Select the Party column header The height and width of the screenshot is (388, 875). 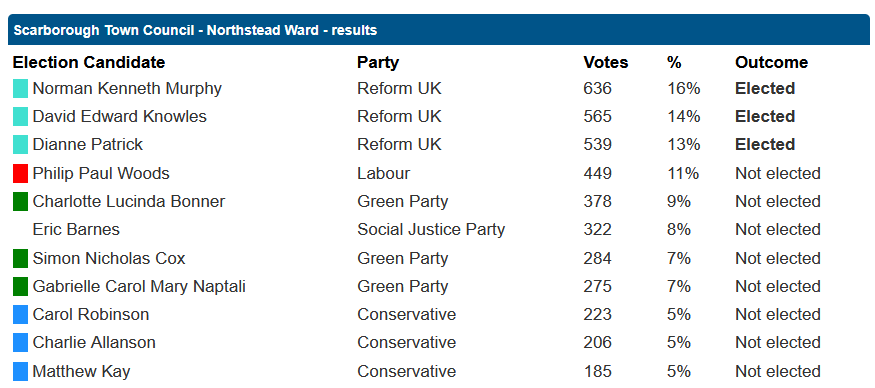(378, 62)
